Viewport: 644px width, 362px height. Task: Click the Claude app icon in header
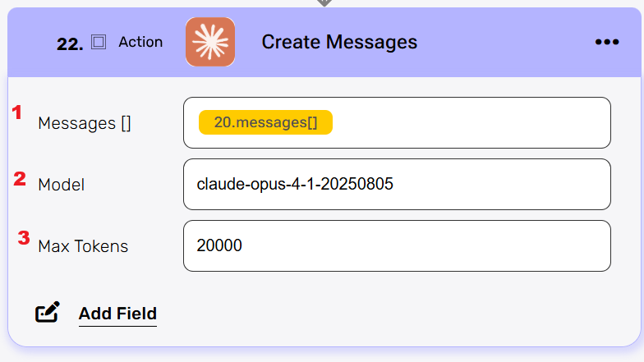pyautogui.click(x=210, y=43)
